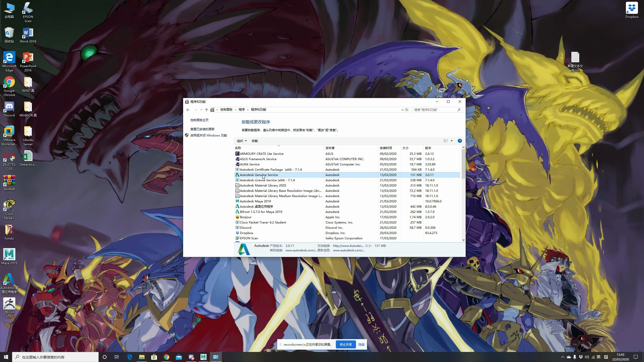Open help via the blue question mark icon
Image resolution: width=644 pixels, height=362 pixels.
point(460,141)
